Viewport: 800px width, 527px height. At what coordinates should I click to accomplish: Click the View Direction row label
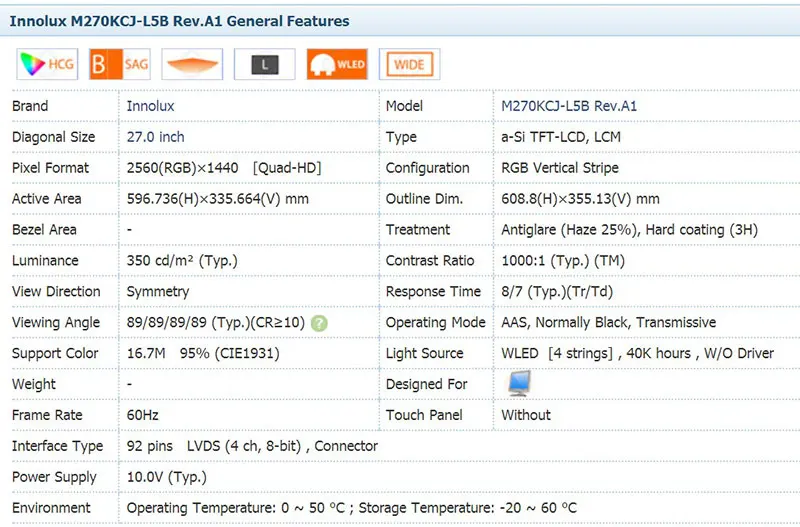56,292
